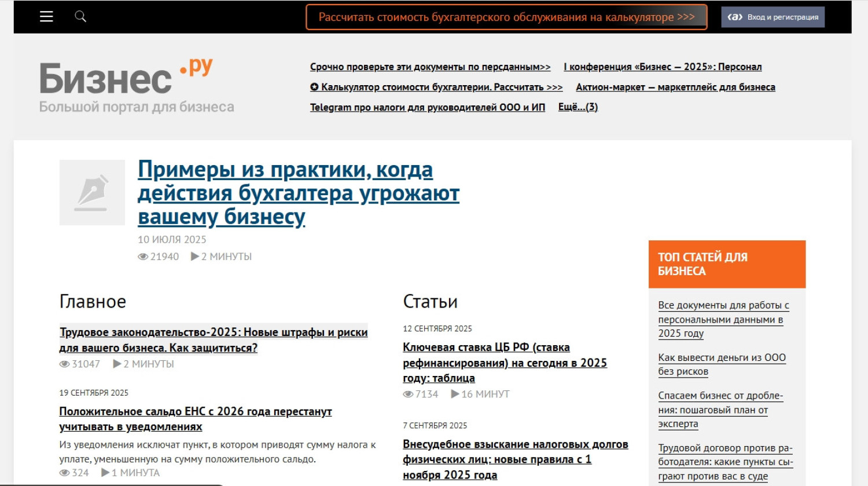Click the search magnifier icon
Image resolution: width=868 pixels, height=486 pixels.
80,16
